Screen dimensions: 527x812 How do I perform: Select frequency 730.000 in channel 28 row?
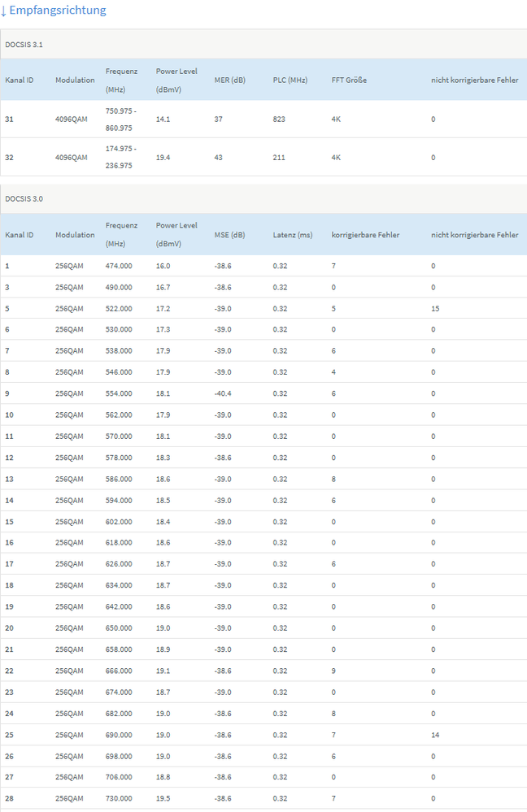tap(119, 798)
